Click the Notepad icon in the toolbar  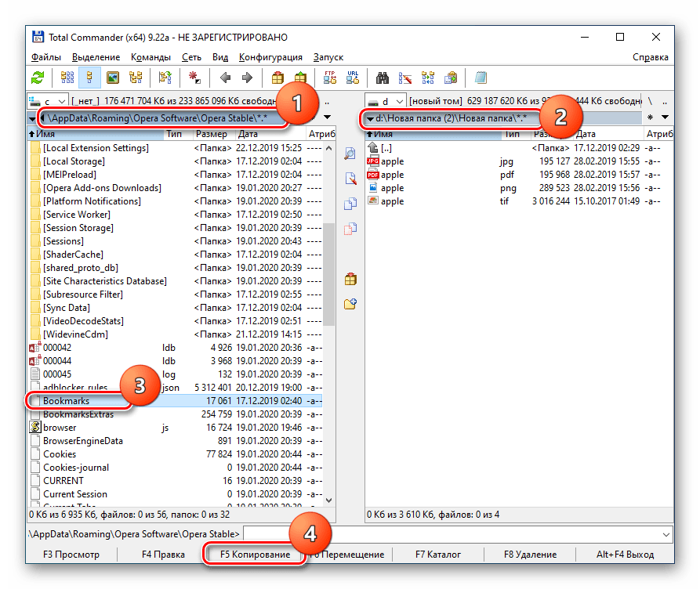481,78
